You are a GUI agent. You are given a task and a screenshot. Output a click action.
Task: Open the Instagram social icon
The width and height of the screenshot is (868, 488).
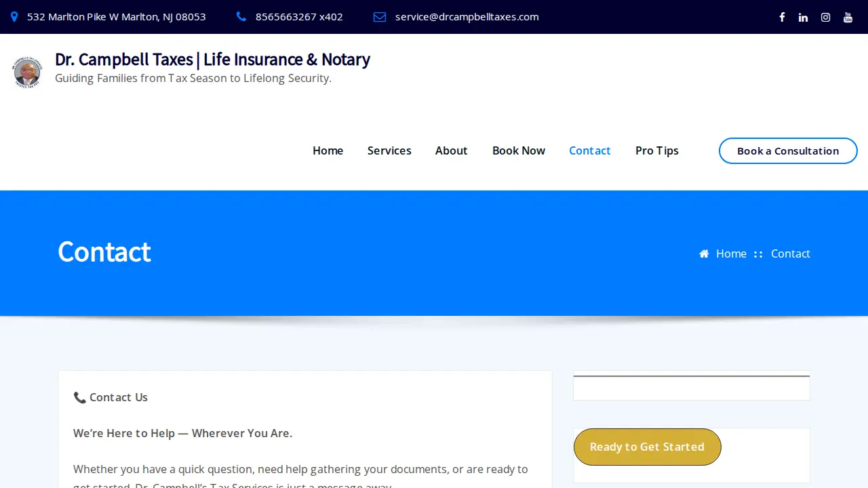[x=825, y=17]
